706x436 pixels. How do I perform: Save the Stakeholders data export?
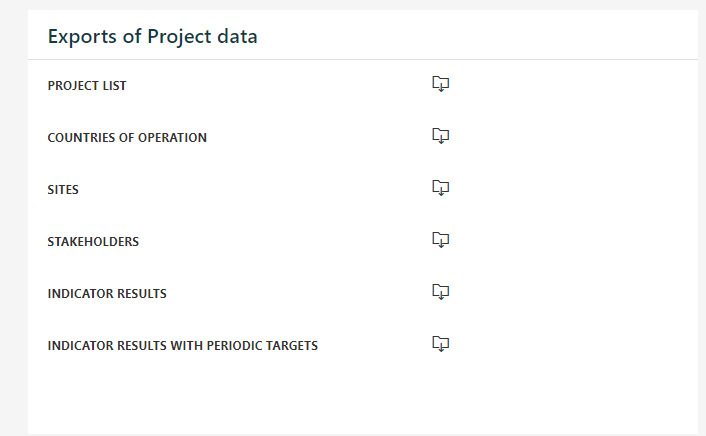pyautogui.click(x=441, y=240)
